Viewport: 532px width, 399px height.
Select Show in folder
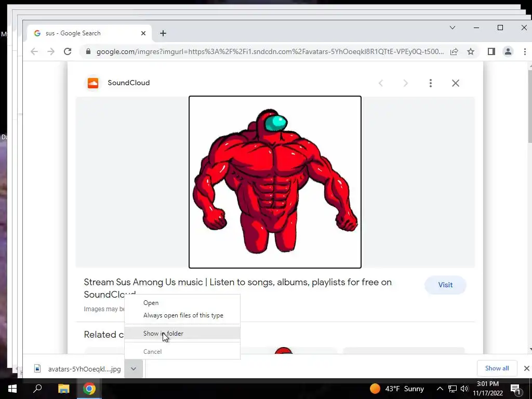182,334
